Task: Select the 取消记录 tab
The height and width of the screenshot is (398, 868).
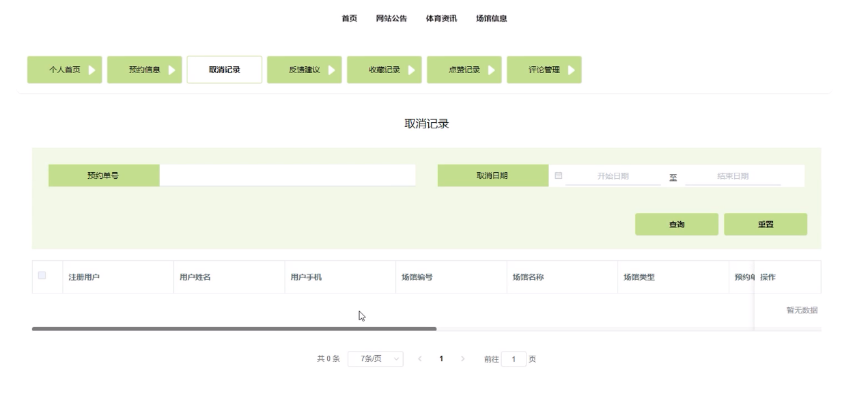Action: pos(225,70)
